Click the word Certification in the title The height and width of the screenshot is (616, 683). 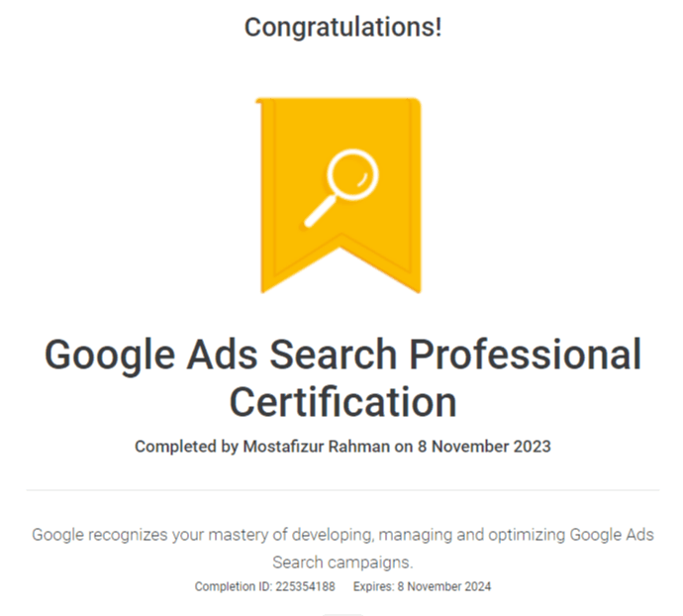342,402
